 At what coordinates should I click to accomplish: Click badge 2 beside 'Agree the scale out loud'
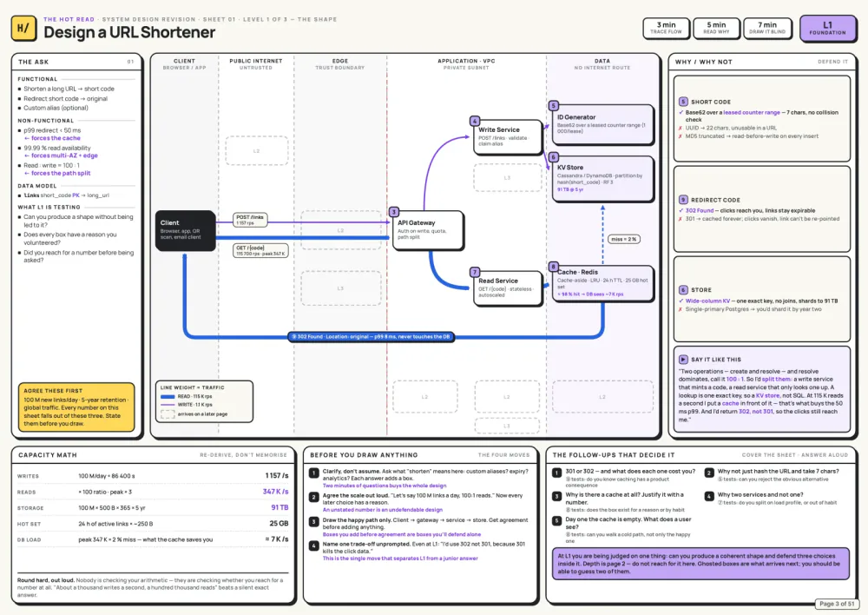tap(314, 498)
